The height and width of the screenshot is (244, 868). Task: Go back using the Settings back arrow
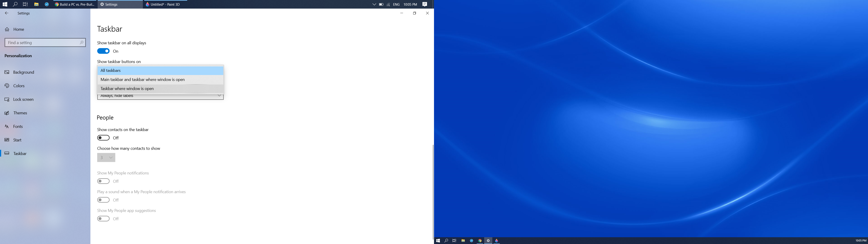[6, 13]
